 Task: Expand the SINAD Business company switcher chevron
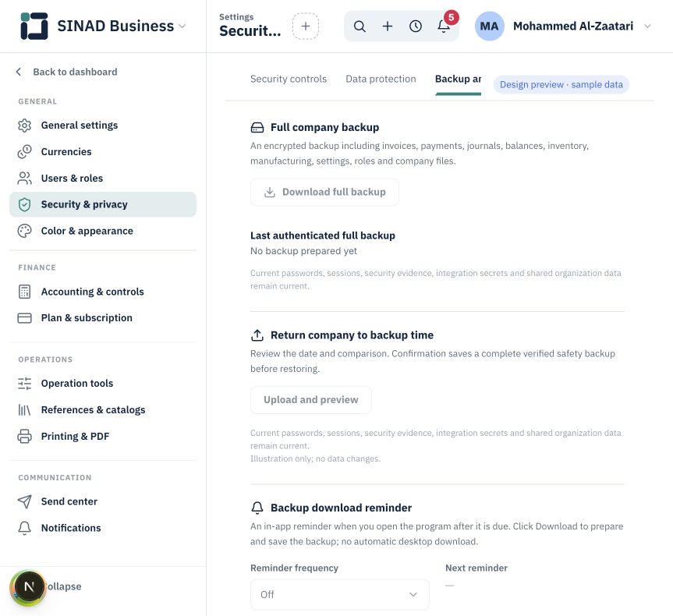click(182, 27)
